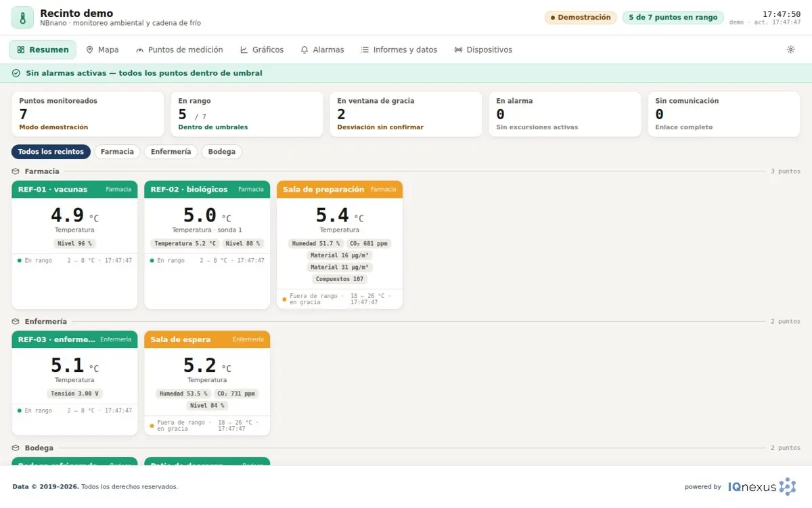This screenshot has height=508, width=812.
Task: Switch to Informes y datos tab
Action: [399, 49]
